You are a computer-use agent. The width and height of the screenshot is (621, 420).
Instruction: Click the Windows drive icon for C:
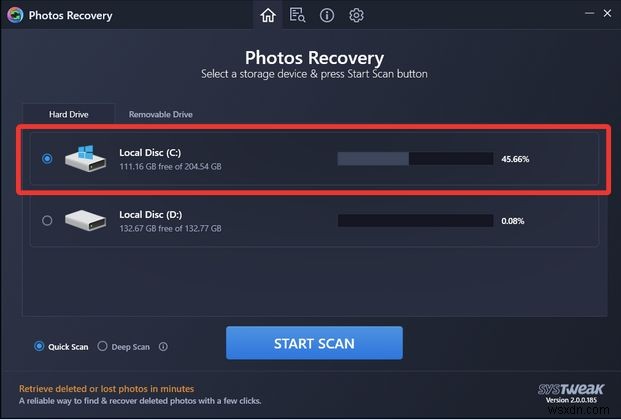tap(86, 158)
